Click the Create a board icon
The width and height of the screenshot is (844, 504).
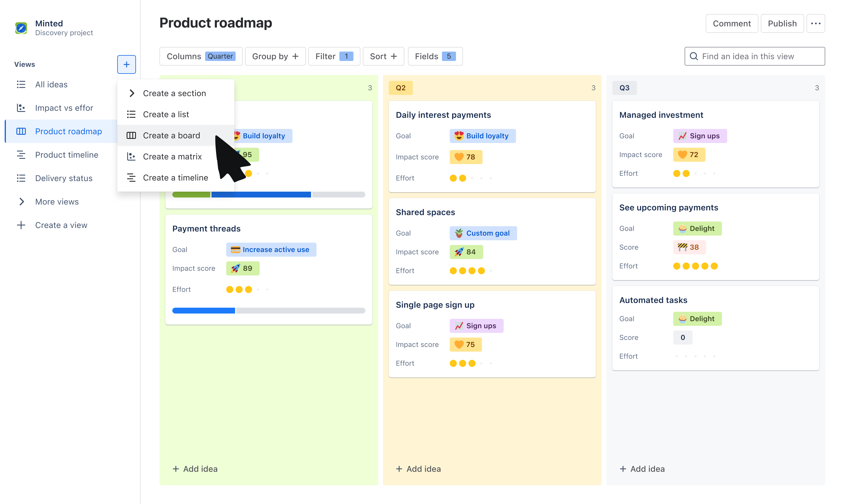point(131,135)
